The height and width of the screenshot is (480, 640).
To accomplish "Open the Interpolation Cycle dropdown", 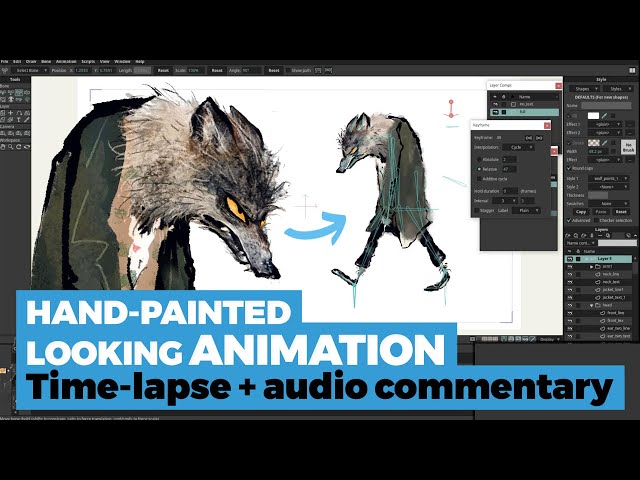I will click(x=518, y=147).
